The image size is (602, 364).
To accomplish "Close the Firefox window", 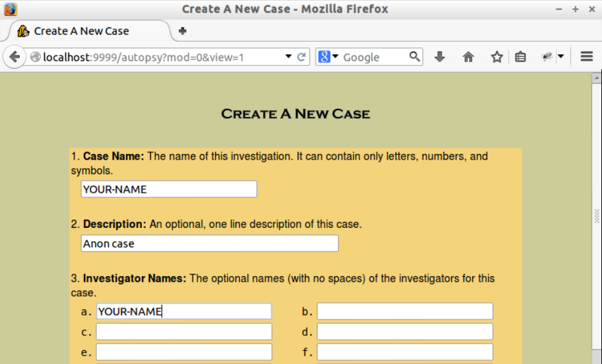I will point(592,9).
